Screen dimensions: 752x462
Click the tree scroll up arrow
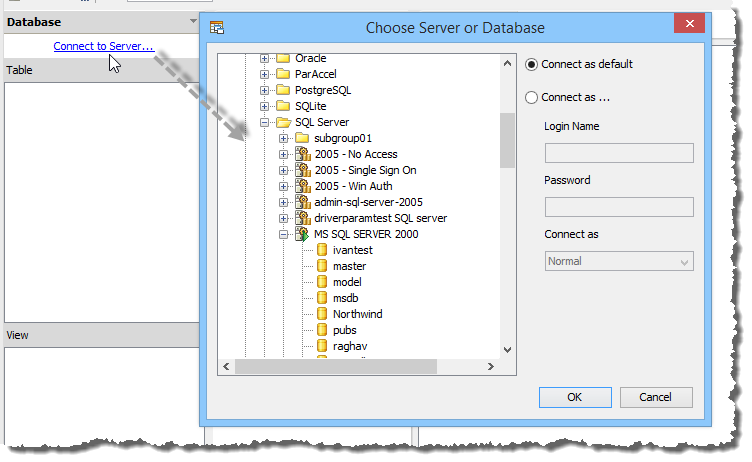[507, 63]
